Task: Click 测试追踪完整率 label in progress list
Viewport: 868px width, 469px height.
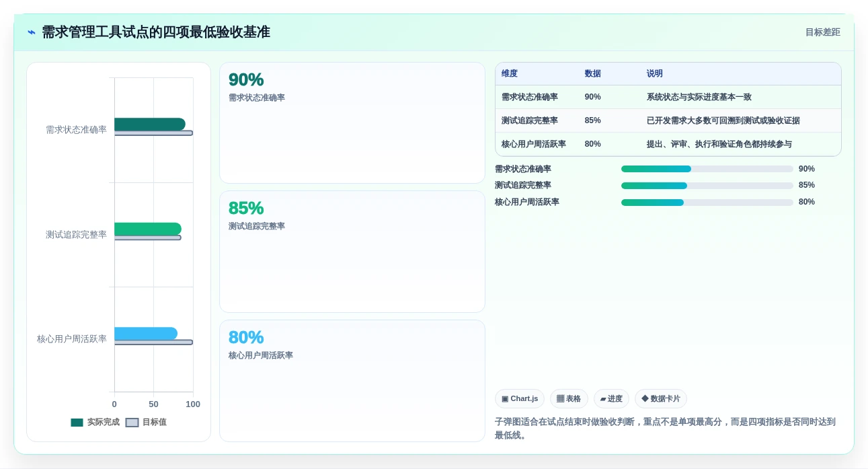Action: (x=523, y=185)
